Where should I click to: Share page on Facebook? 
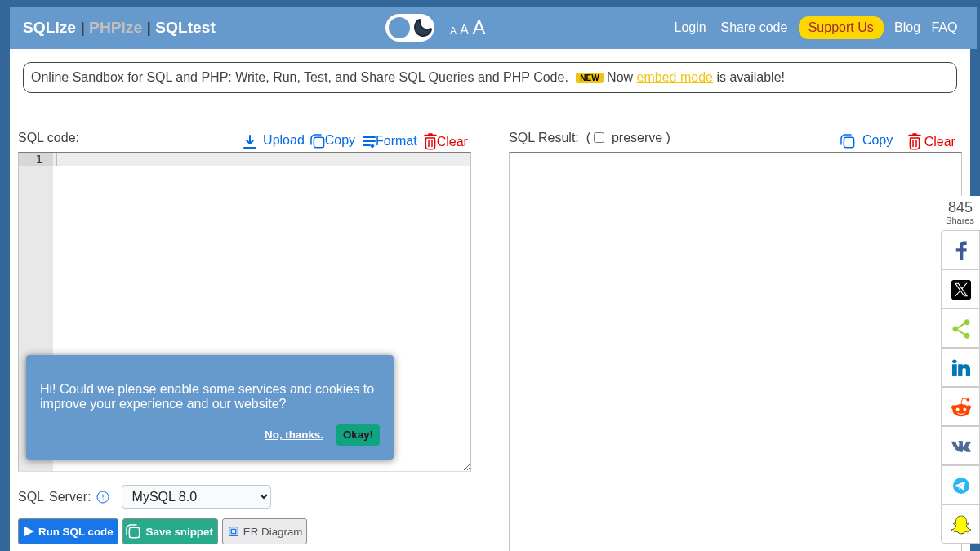[x=960, y=251]
